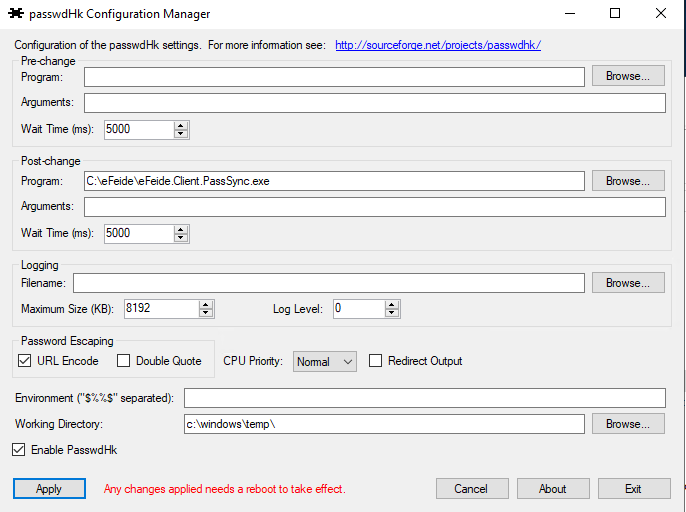Open the CPU Priority dropdown
Screen dimensions: 686x512
point(325,362)
